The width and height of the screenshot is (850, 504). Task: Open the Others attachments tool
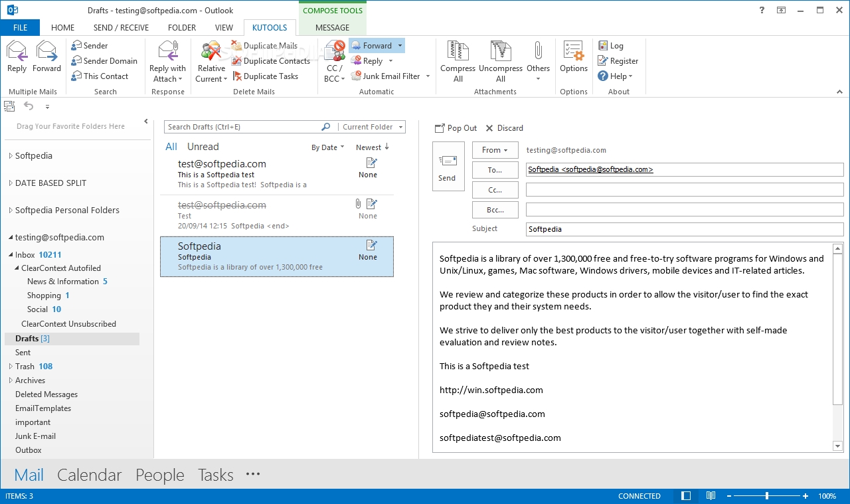click(x=538, y=62)
